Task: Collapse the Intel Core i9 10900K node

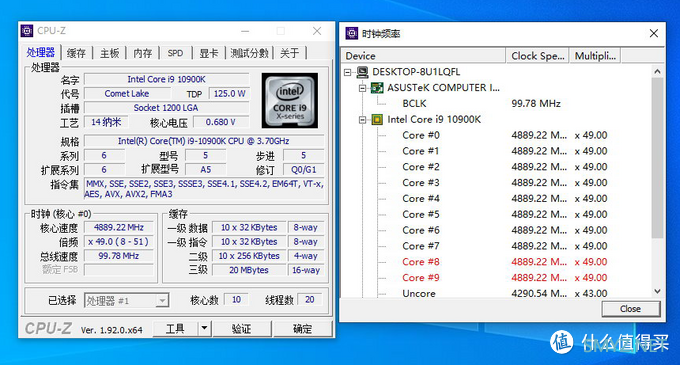Action: click(x=362, y=120)
